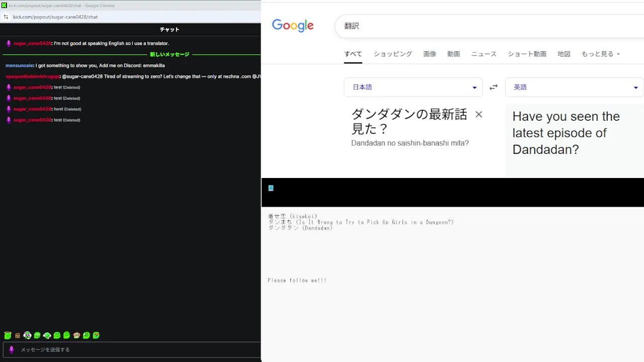This screenshot has width=644, height=362.
Task: Switch to the 動画 tab
Action: click(x=454, y=54)
